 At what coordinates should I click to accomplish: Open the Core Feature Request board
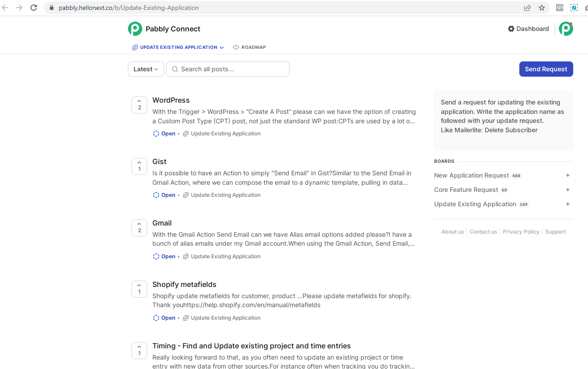[x=466, y=190]
